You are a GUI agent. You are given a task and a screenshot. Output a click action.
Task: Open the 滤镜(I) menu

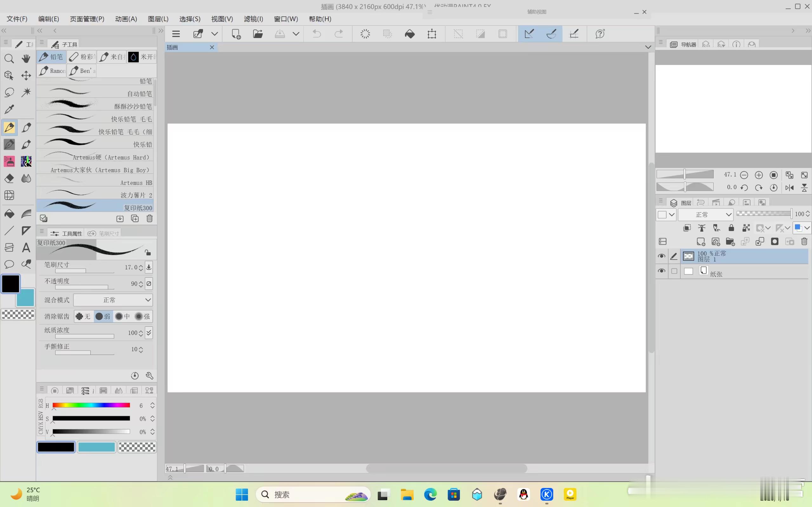tap(253, 19)
